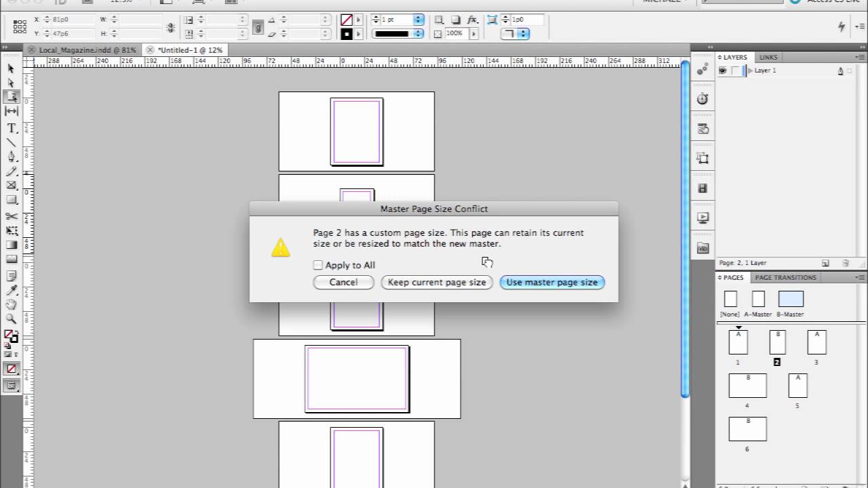Open the stroke type dropdown
The height and width of the screenshot is (488, 868).
418,33
